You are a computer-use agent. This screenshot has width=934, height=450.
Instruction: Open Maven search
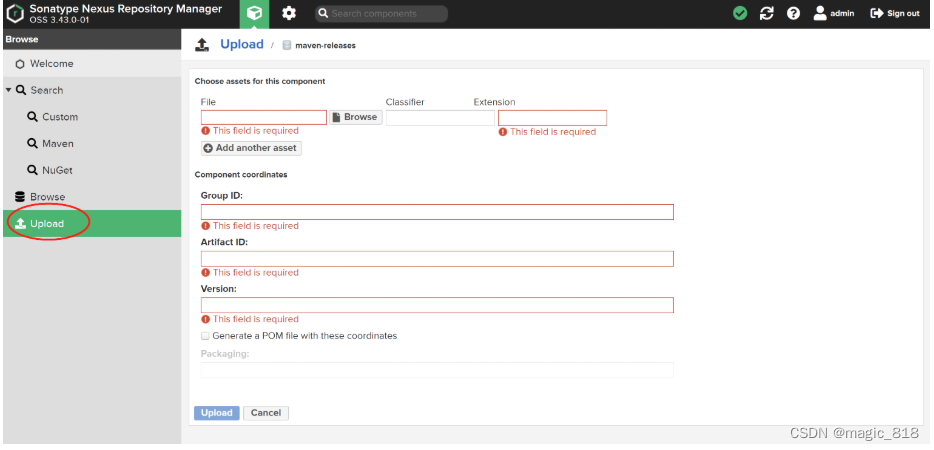tap(51, 144)
